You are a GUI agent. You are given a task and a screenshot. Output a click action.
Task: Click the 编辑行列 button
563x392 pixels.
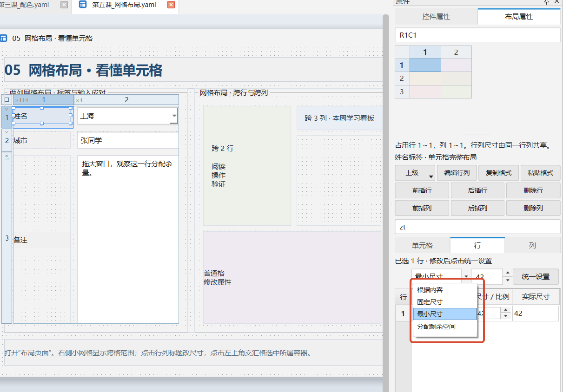pyautogui.click(x=457, y=173)
